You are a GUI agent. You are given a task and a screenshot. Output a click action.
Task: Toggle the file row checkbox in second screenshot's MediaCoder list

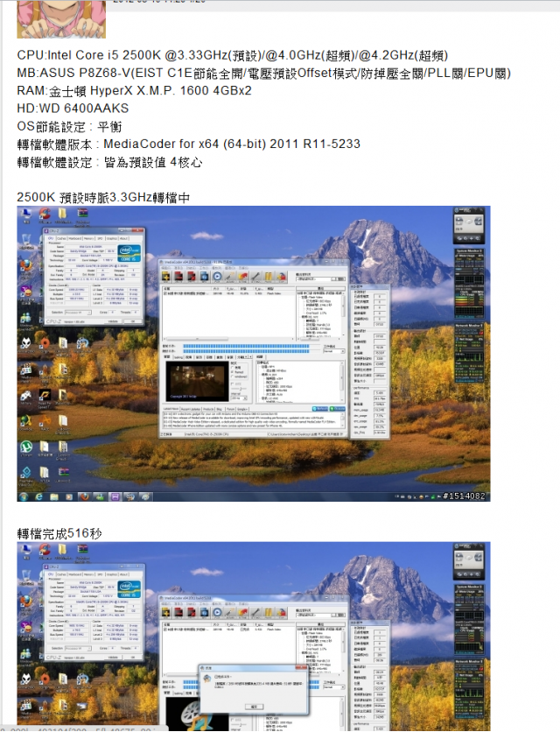[x=165, y=630]
